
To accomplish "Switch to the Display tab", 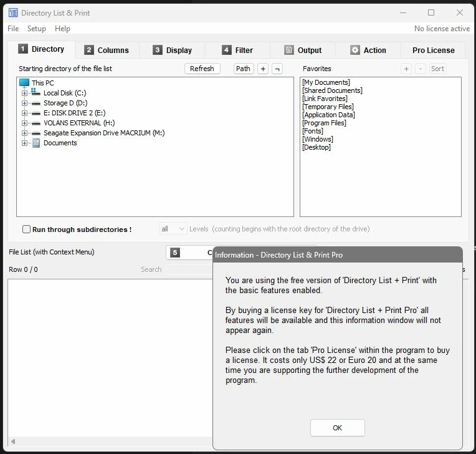I will coord(172,50).
